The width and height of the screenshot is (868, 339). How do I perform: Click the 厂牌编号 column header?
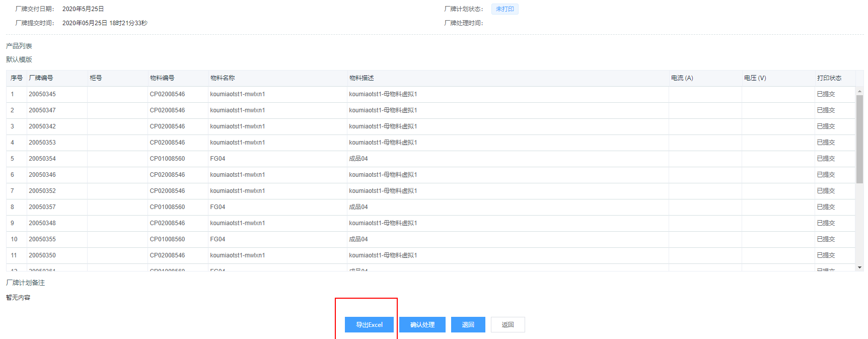[x=41, y=78]
